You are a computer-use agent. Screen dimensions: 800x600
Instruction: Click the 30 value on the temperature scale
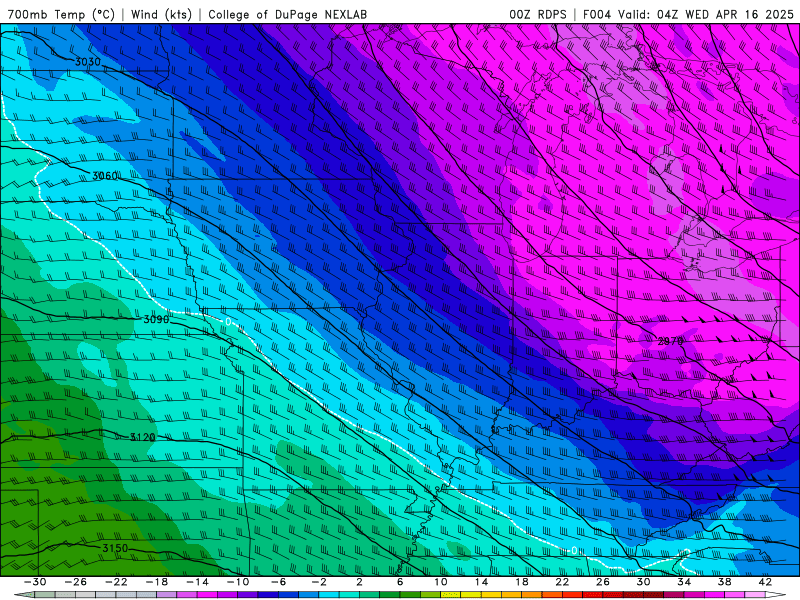coord(643,582)
